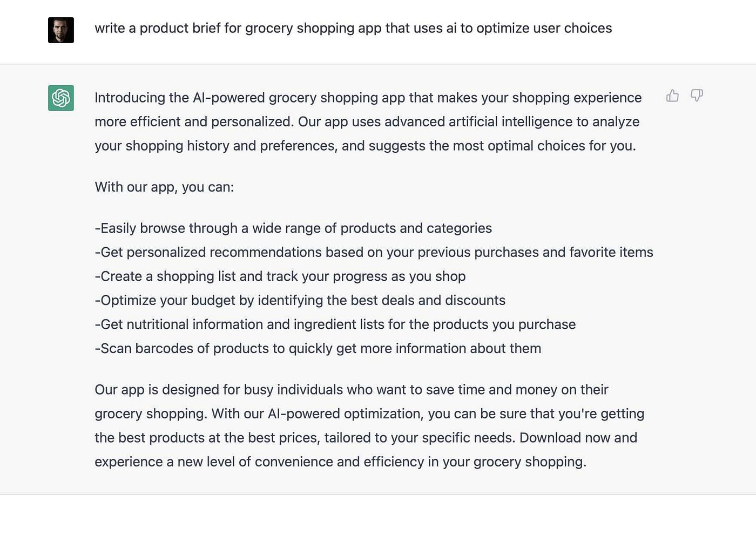Click the line starting 'Introducing the AI-powered grocery'

coord(368,98)
